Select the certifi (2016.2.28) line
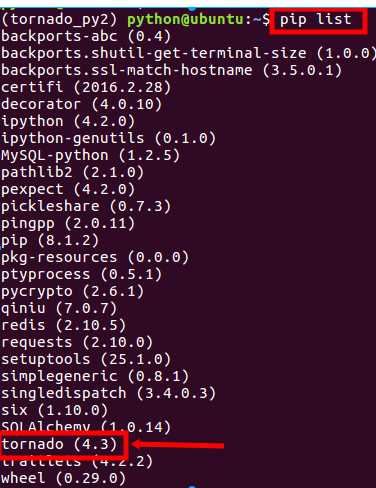This screenshot has width=376, height=488. point(86,87)
